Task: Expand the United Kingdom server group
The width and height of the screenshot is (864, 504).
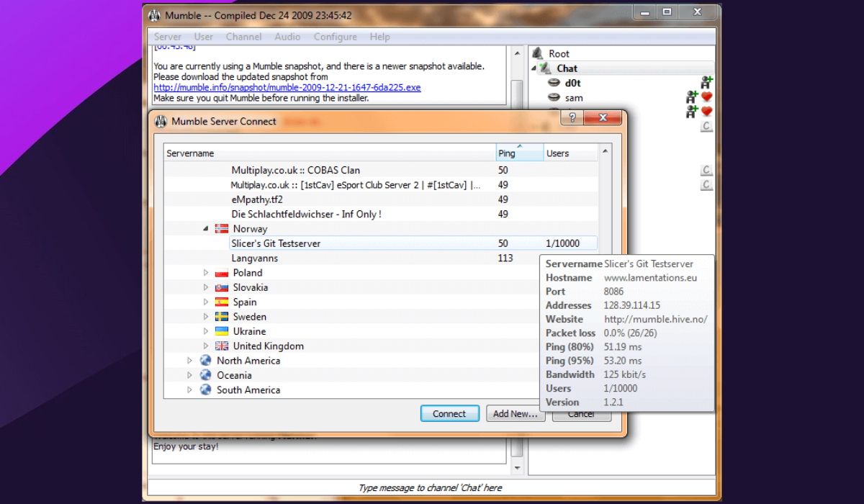Action: click(206, 346)
